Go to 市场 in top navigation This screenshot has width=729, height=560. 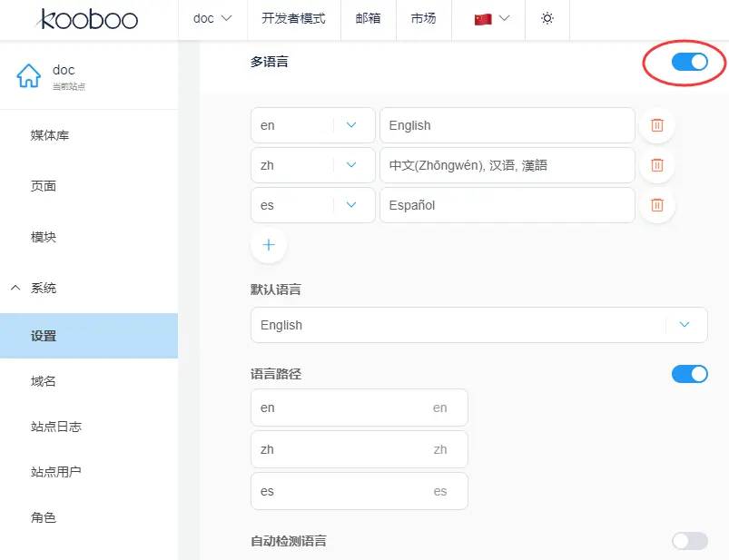tap(423, 18)
